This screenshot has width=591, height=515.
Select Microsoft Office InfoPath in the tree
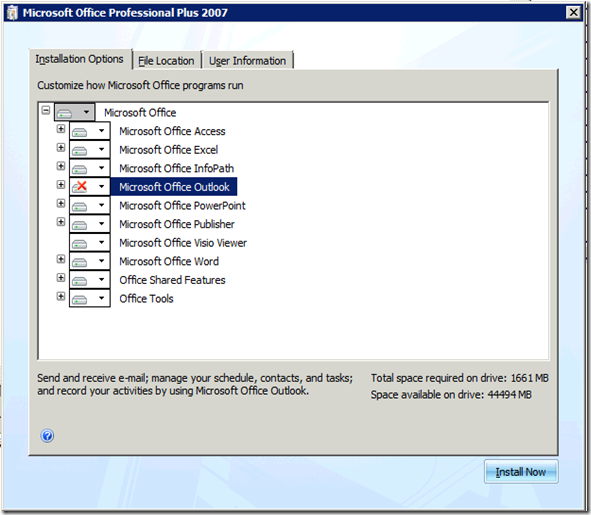click(176, 168)
